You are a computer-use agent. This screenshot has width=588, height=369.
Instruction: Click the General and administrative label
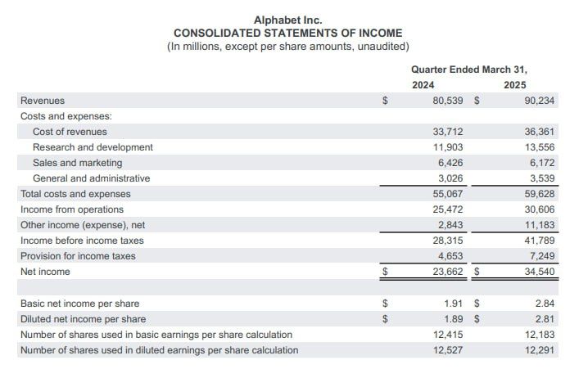click(91, 178)
